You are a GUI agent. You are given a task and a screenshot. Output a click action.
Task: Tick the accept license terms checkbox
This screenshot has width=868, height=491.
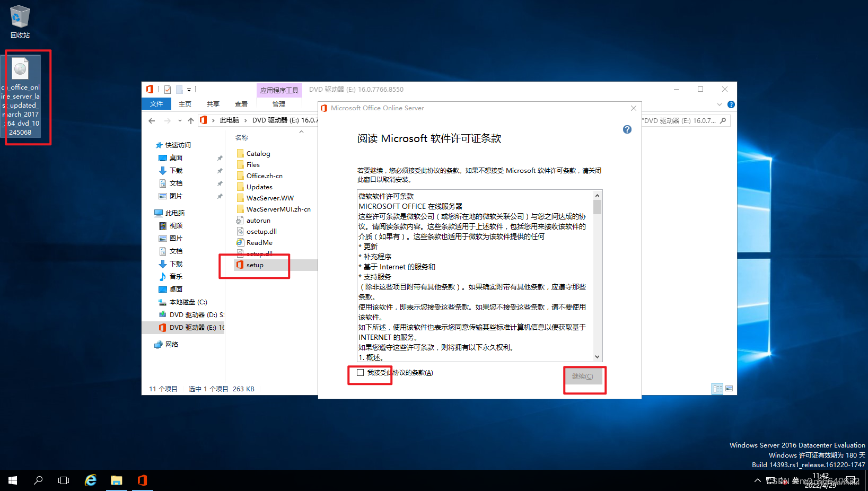pos(361,373)
